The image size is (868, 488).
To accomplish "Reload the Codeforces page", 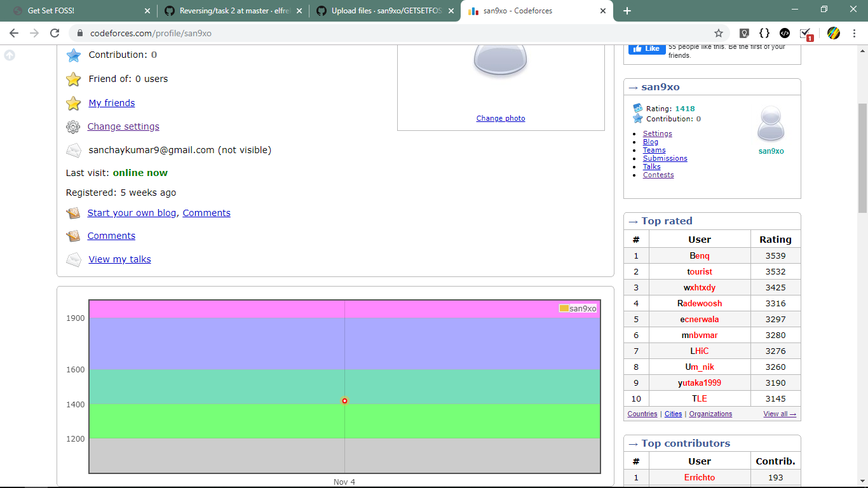I will point(55,33).
